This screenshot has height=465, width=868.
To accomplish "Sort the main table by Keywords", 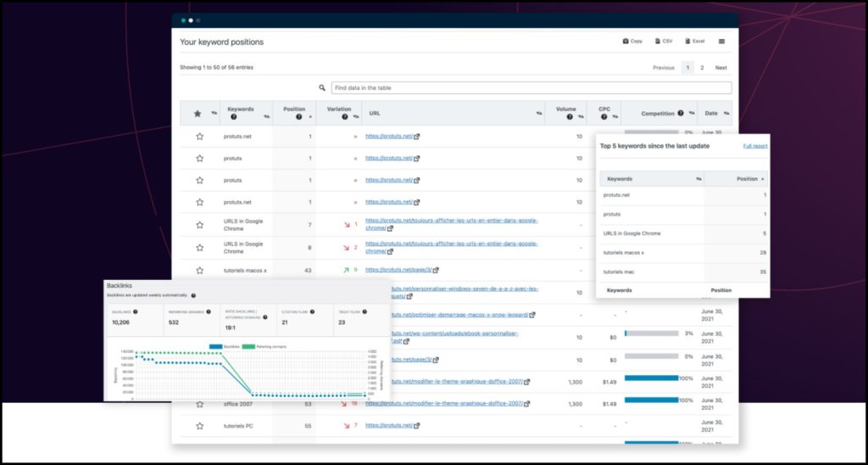I will 266,117.
